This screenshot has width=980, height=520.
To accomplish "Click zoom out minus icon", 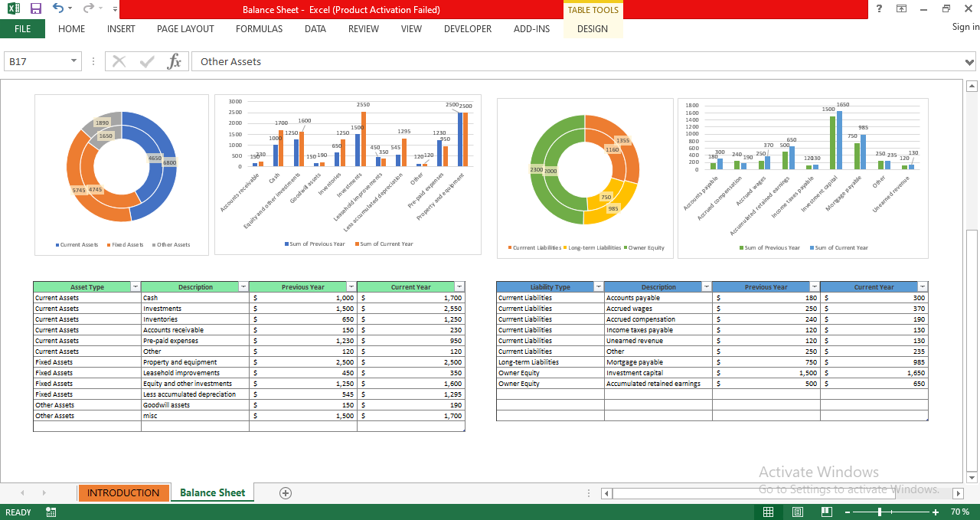I will click(x=848, y=512).
